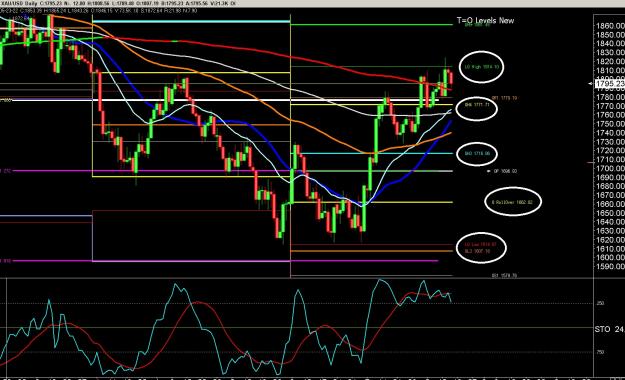
Task: Click the 1750.00 price axis label
Action: click(x=610, y=124)
